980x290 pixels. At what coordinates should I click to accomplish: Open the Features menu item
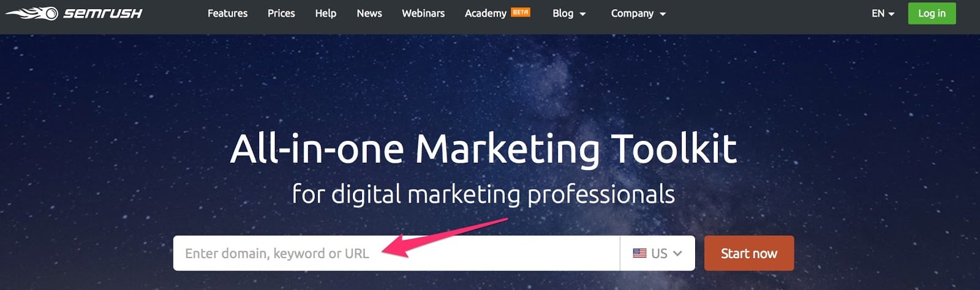227,13
